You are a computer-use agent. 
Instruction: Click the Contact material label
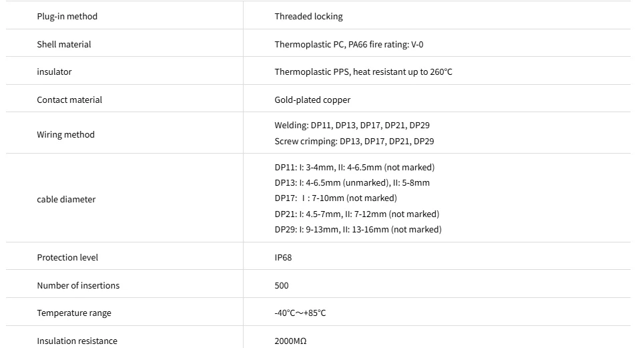[x=69, y=100]
